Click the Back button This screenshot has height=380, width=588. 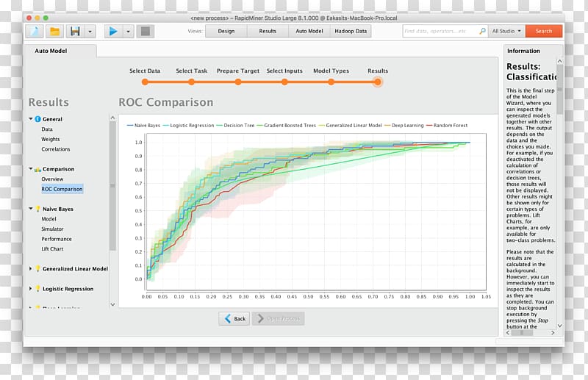click(234, 318)
